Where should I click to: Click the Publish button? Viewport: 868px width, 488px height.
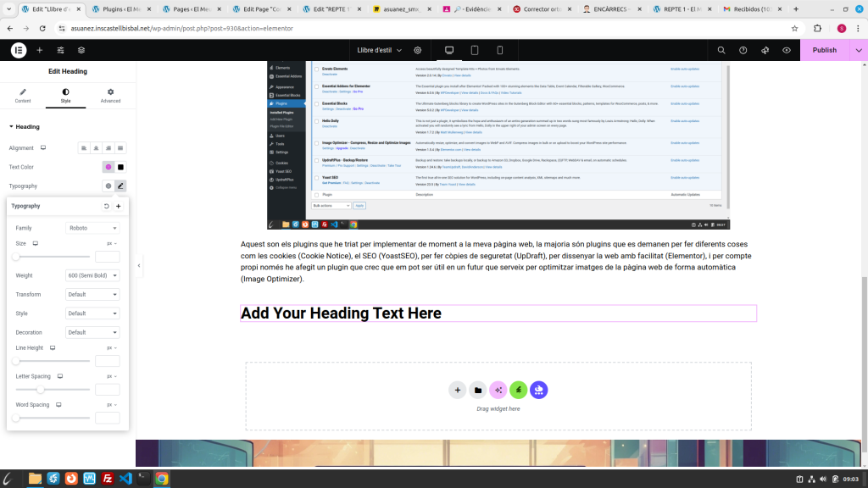tap(824, 50)
